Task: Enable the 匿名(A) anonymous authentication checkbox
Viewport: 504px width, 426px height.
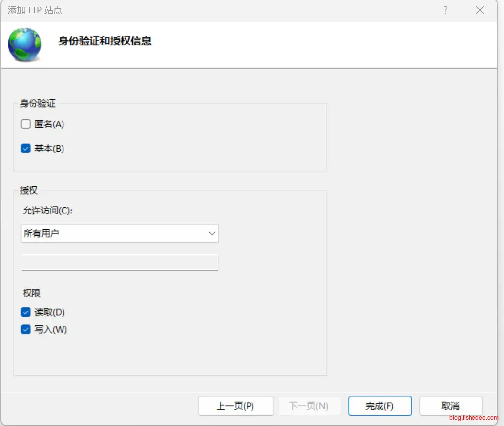Action: (26, 124)
